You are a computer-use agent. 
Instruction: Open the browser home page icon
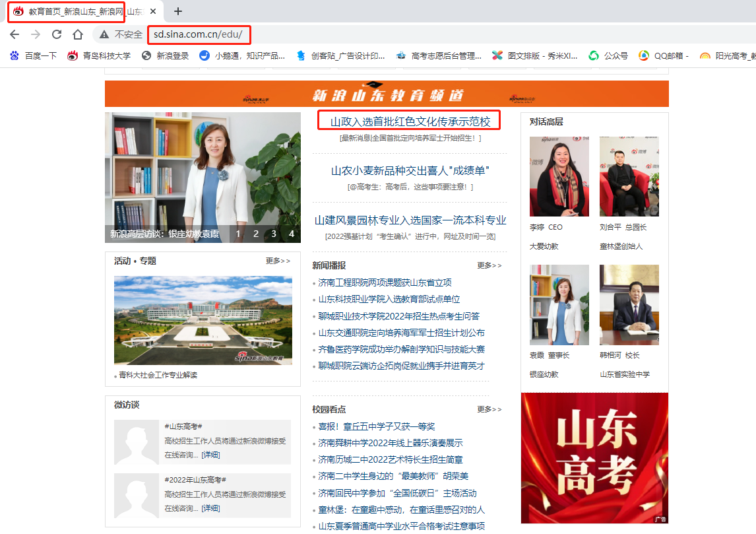[78, 34]
